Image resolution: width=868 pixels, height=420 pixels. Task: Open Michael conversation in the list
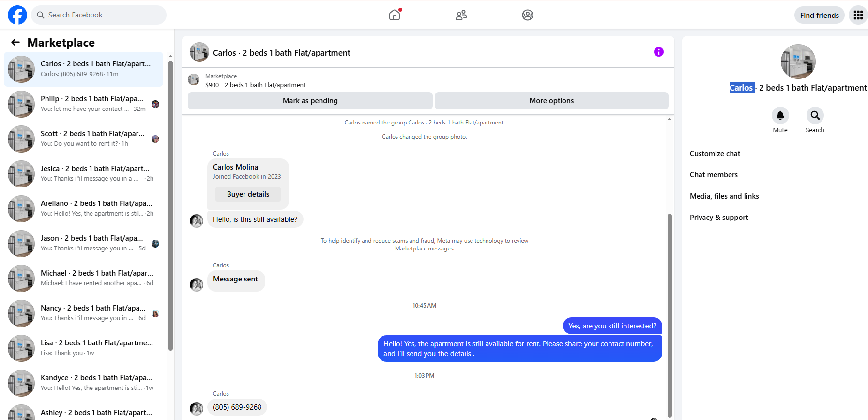[83, 279]
